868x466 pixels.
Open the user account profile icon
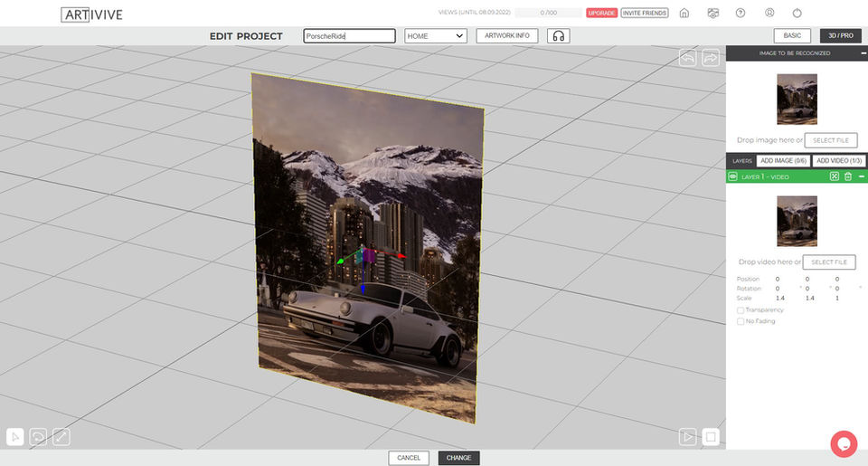tap(769, 13)
